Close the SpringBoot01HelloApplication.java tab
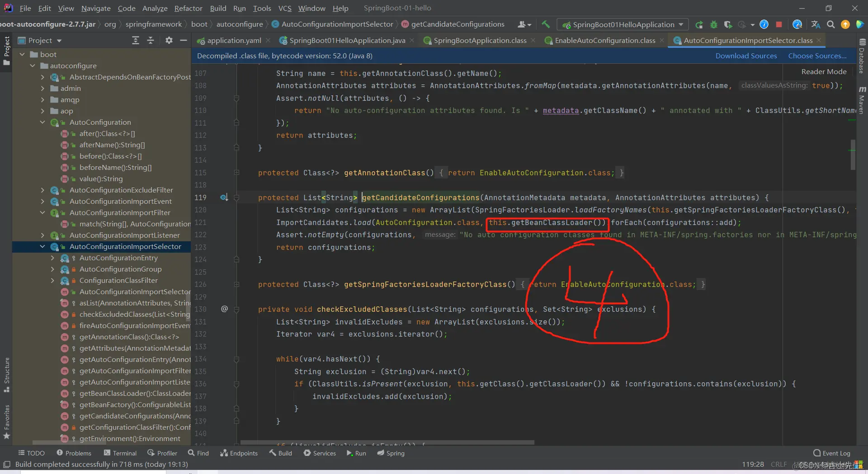868x474 pixels. [412, 40]
